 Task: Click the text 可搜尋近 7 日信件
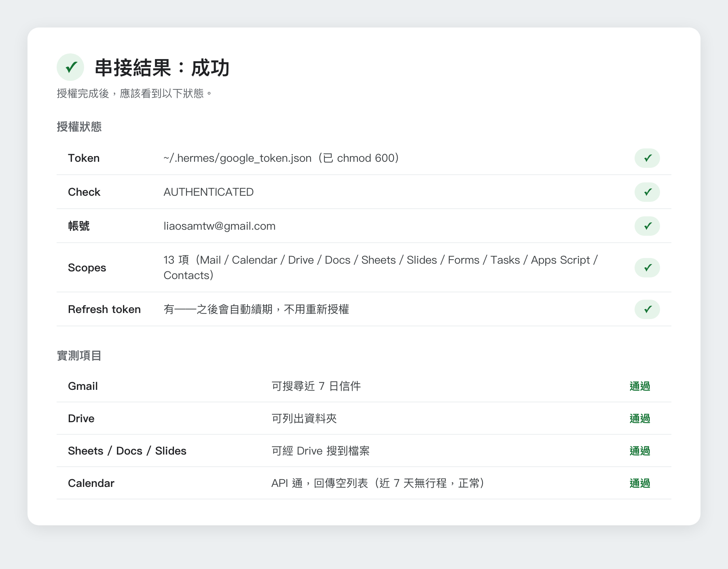click(x=316, y=386)
